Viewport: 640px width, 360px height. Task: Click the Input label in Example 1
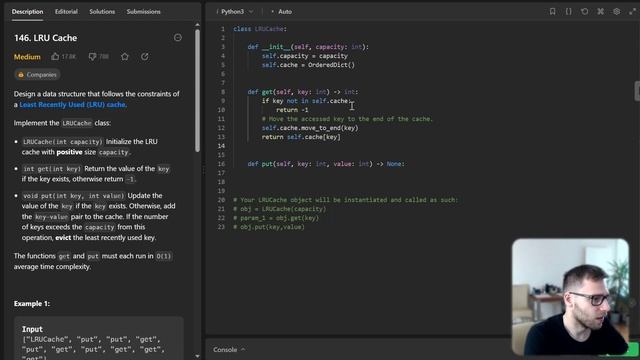32,329
